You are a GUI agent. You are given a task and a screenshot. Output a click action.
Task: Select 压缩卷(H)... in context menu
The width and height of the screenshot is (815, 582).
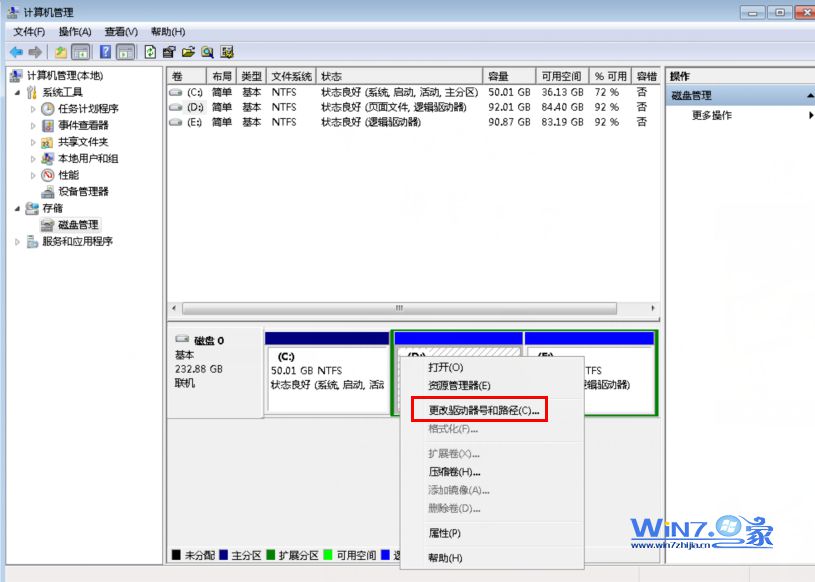click(x=455, y=472)
